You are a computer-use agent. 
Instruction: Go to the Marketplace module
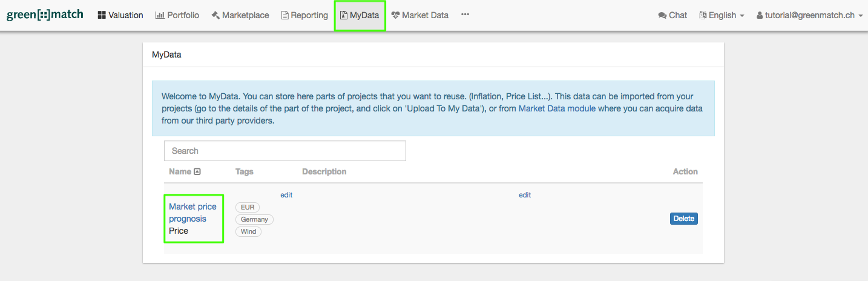(240, 15)
